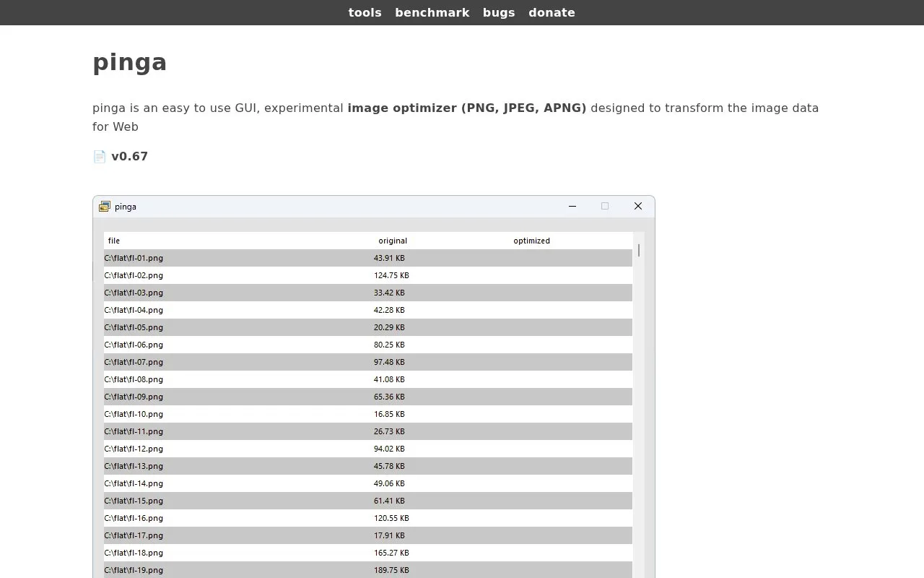Viewport: 924px width, 578px height.
Task: Select the row C:\flat\fl-11.png
Action: pyautogui.click(x=368, y=431)
